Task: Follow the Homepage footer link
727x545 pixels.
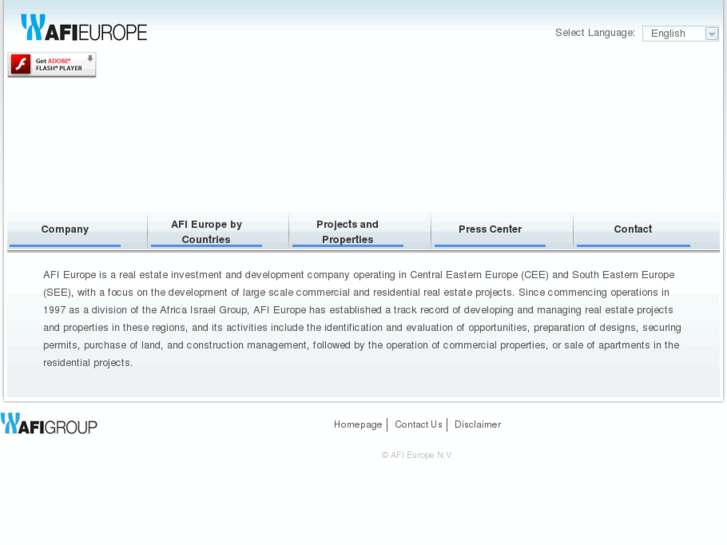Action: point(357,424)
